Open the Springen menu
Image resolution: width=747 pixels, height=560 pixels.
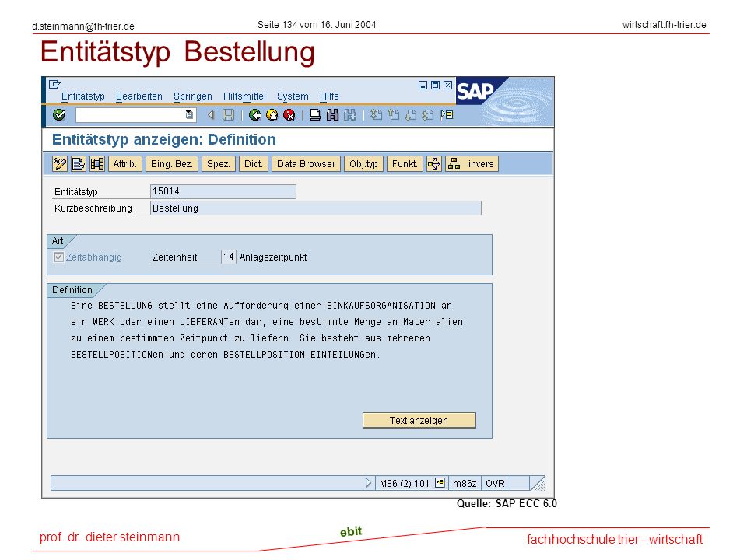(x=192, y=96)
